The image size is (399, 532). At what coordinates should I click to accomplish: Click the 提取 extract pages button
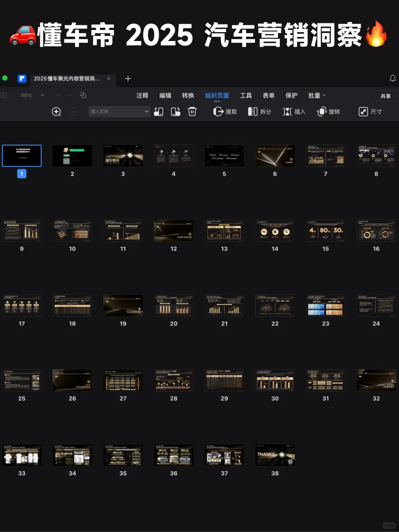(x=225, y=112)
